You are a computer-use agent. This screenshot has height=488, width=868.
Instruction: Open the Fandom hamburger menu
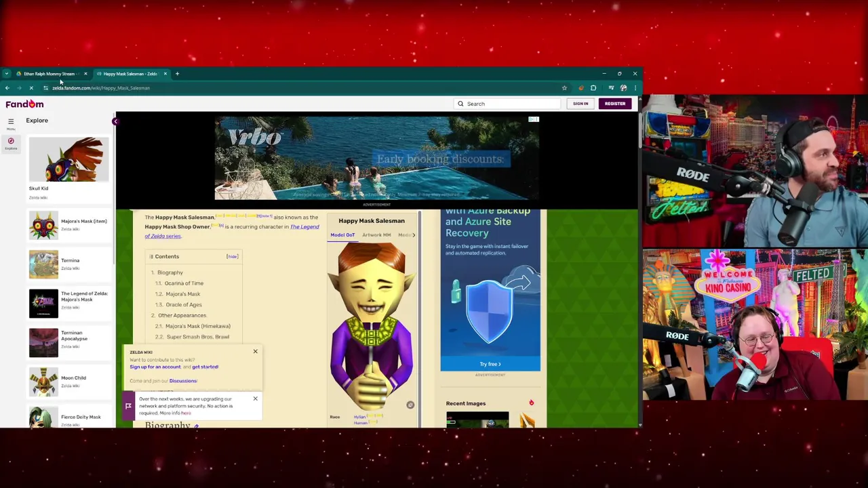(x=11, y=123)
